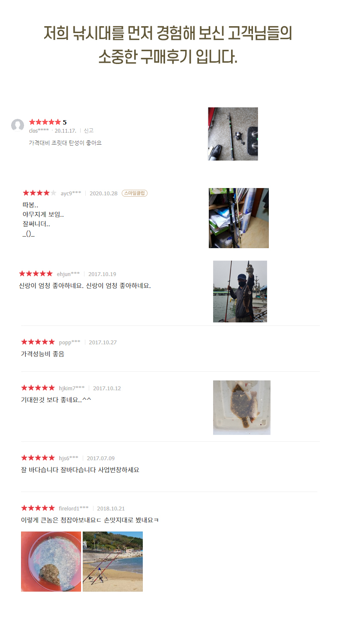This screenshot has height=644, width=343.
Task: Click the 가격대비 조릿대 탄성이 좋아요 review text
Action: tap(65, 143)
